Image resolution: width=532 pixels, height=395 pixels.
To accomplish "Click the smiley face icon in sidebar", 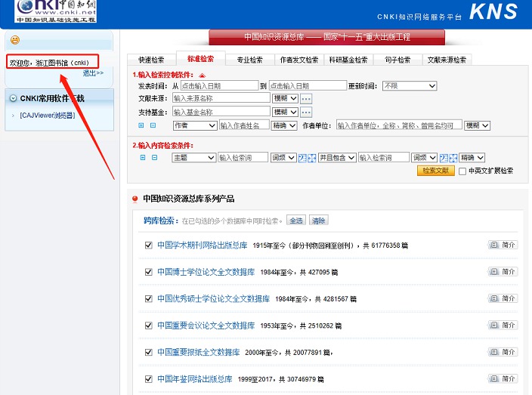I will point(15,40).
